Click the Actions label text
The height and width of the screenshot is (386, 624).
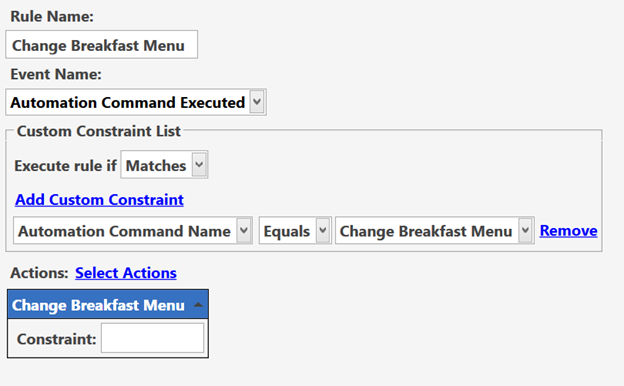[39, 273]
